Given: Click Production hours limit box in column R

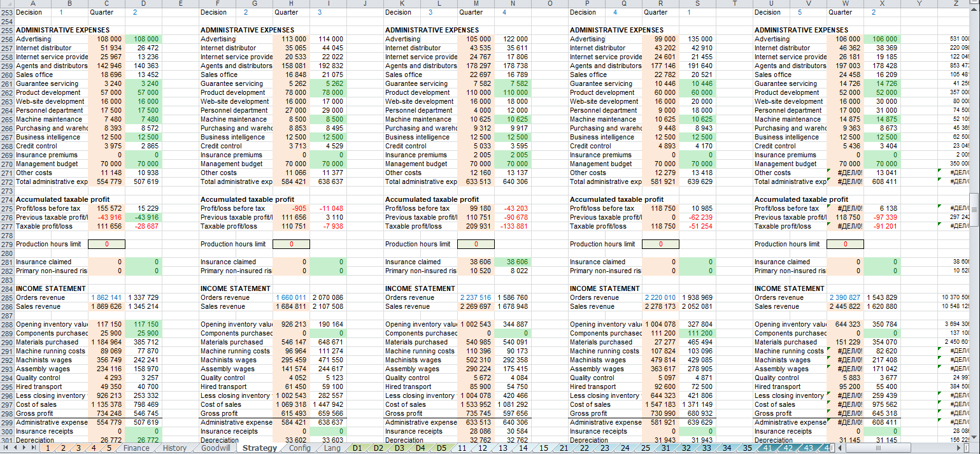Looking at the screenshot, I should pos(661,244).
